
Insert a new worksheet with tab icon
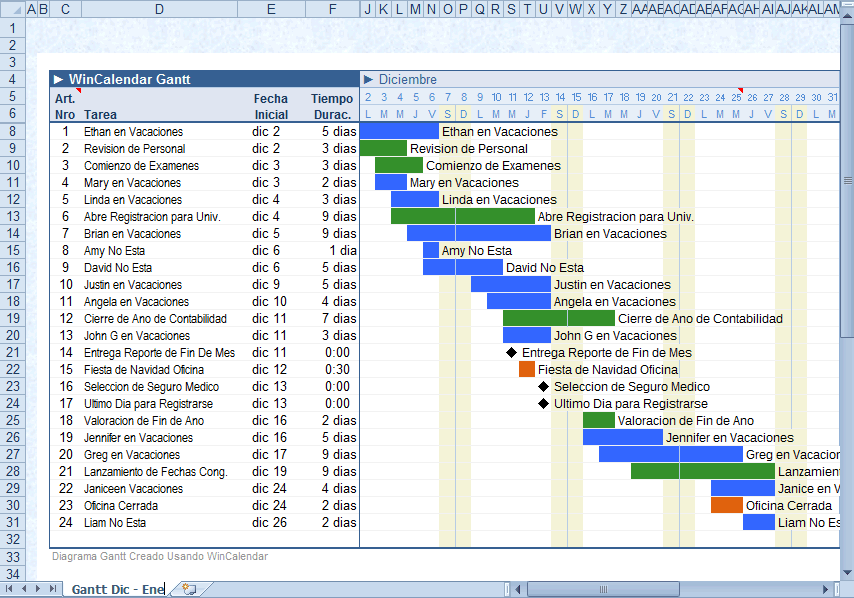click(x=189, y=589)
